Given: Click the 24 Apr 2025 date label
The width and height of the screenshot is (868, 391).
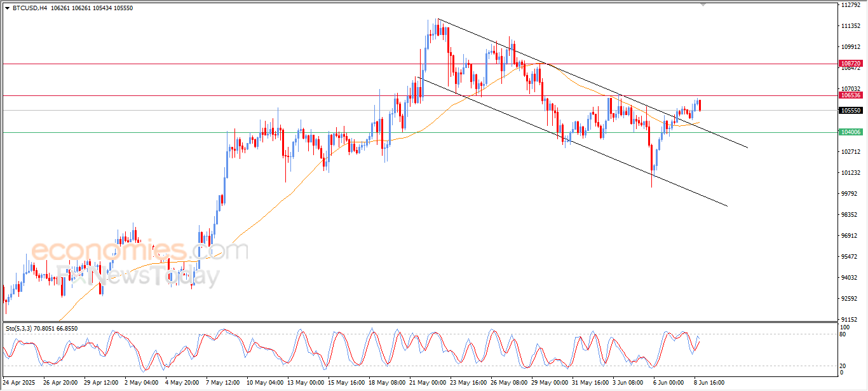Looking at the screenshot, I should tap(19, 383).
